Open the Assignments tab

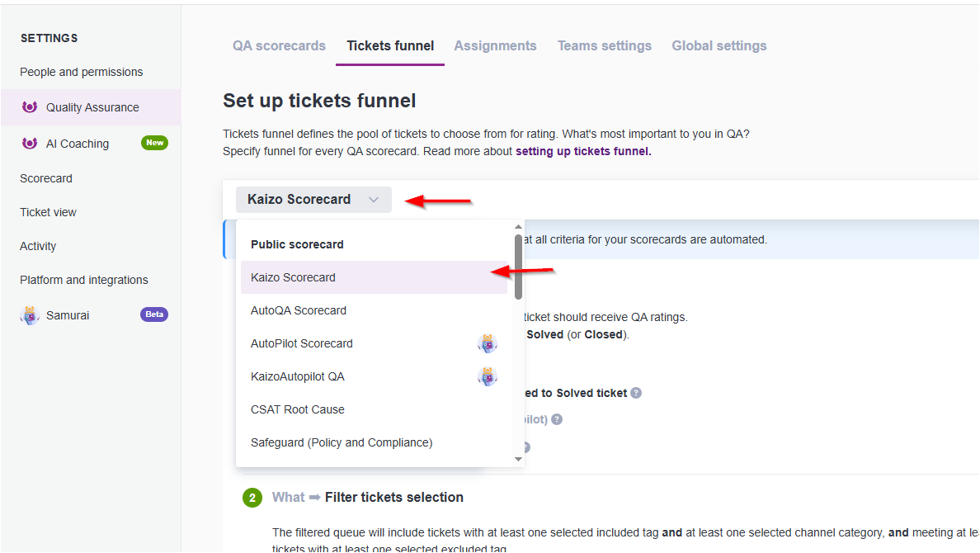(x=495, y=45)
